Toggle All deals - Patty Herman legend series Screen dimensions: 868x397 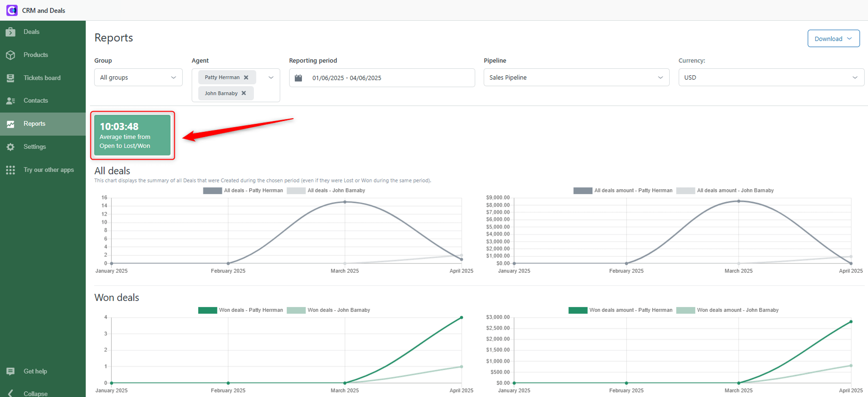(243, 191)
